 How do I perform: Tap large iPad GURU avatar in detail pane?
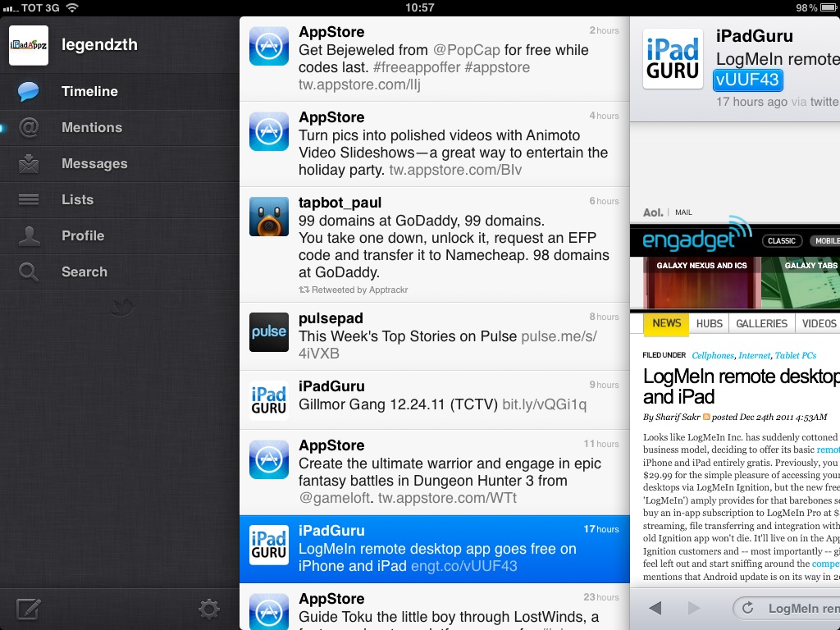(x=673, y=59)
